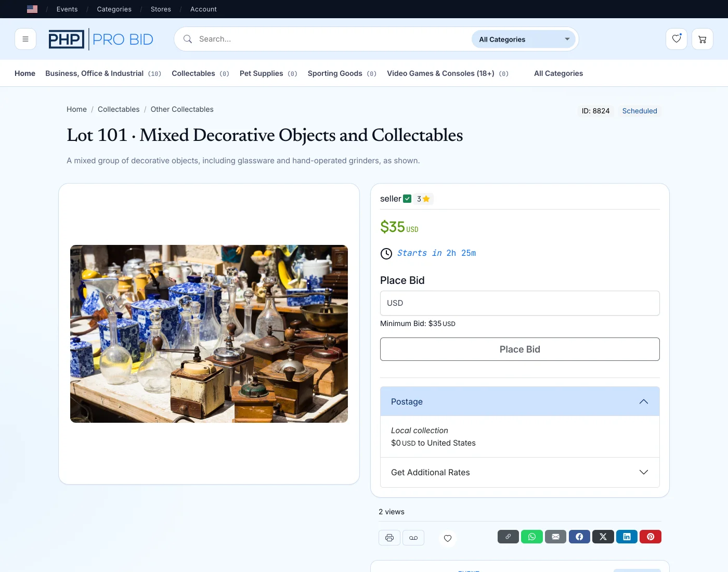
Task: Share listing on X
Action: (x=603, y=537)
